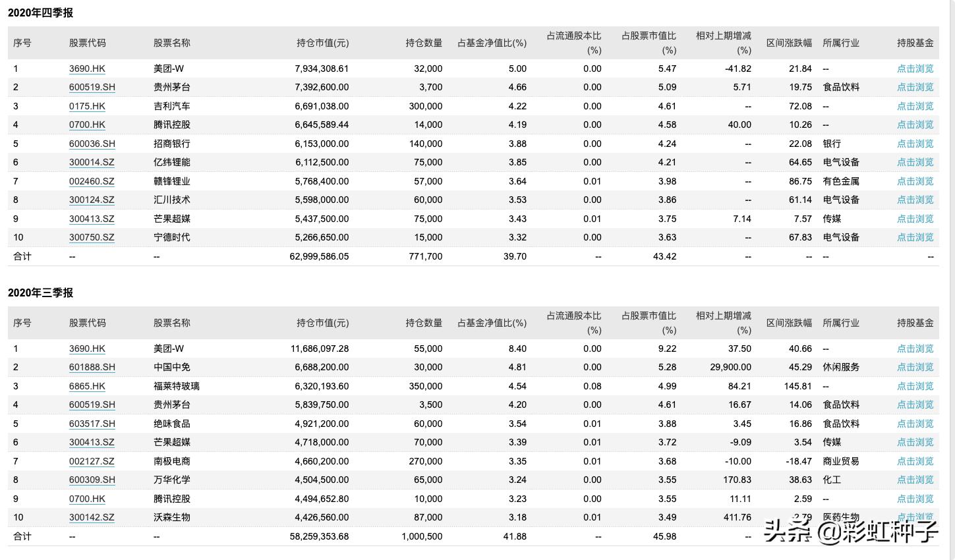Open 点击浏览 in the 中国中免 row
Viewport: 955px width, 560px height.
(915, 367)
